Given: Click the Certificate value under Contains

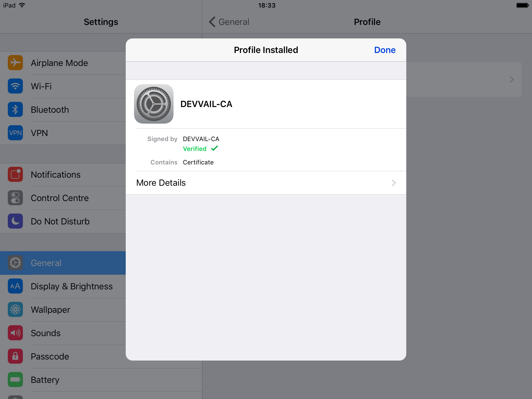Looking at the screenshot, I should (x=198, y=162).
